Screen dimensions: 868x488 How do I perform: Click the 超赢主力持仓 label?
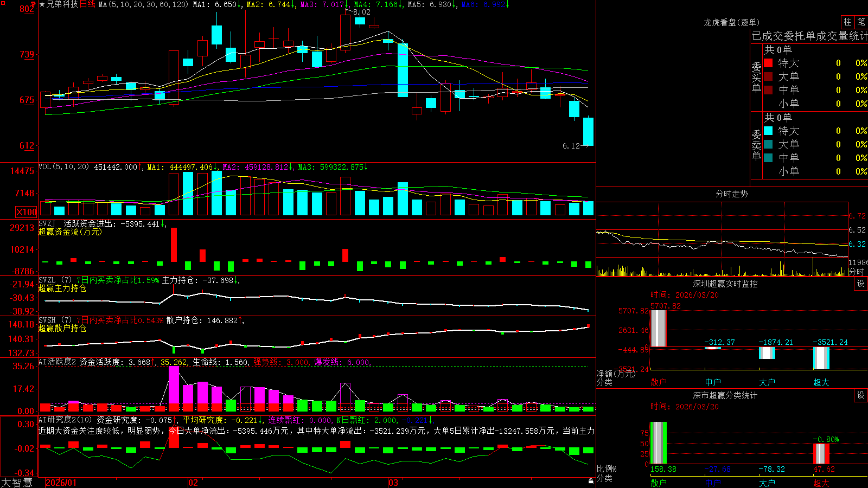coord(62,288)
